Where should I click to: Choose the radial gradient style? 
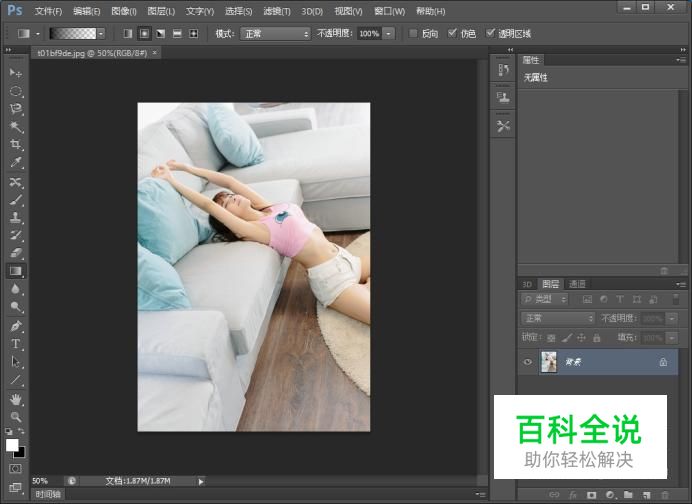tap(144, 34)
